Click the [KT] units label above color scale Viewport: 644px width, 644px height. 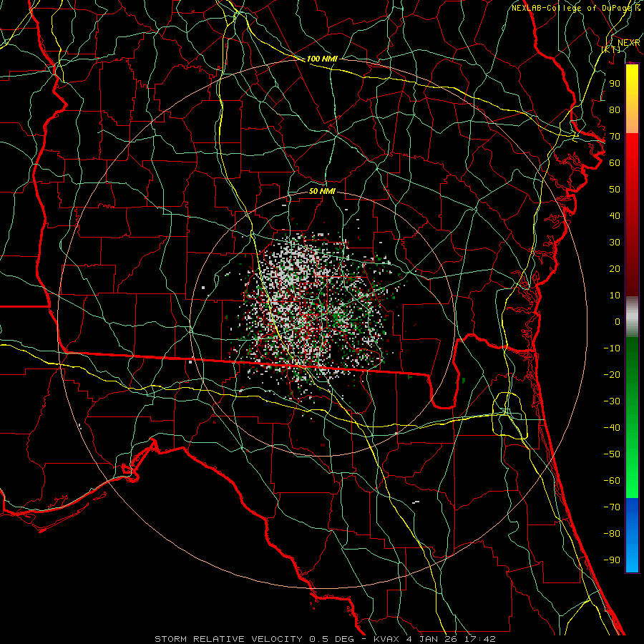(611, 49)
